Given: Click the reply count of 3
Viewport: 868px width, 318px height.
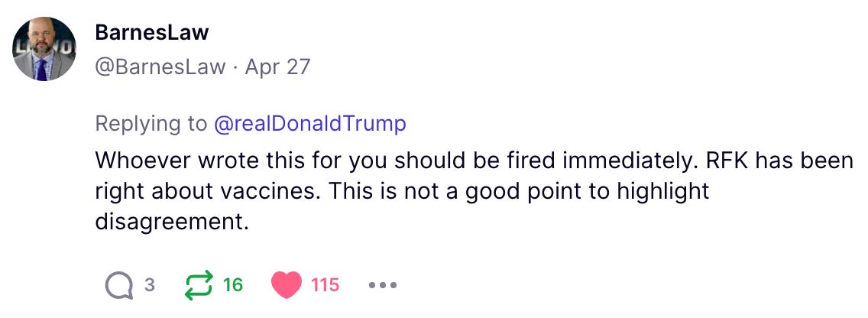Looking at the screenshot, I should pyautogui.click(x=150, y=285).
